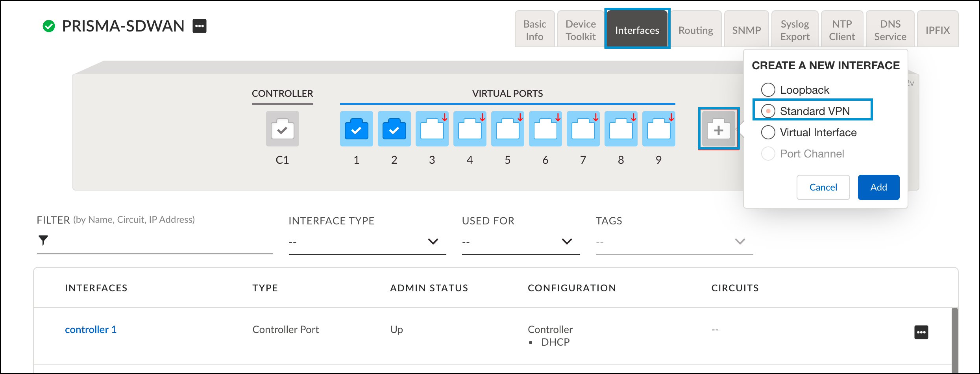Click the DHCP configuration entry
Viewport: 980px width, 374px height.
point(555,342)
